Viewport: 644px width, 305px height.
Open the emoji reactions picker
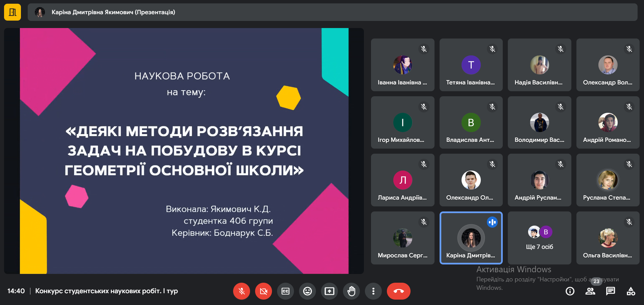pos(307,291)
